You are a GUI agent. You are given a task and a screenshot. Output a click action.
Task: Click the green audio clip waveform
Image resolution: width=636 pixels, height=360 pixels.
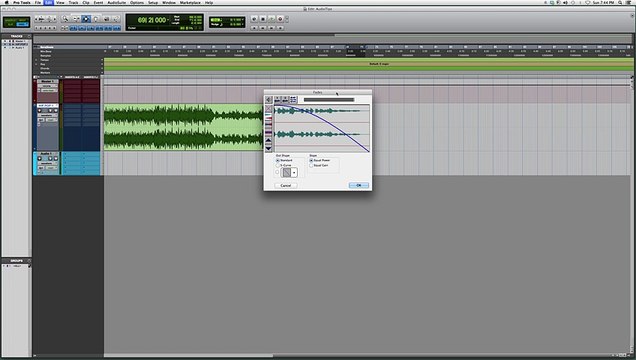(x=183, y=127)
